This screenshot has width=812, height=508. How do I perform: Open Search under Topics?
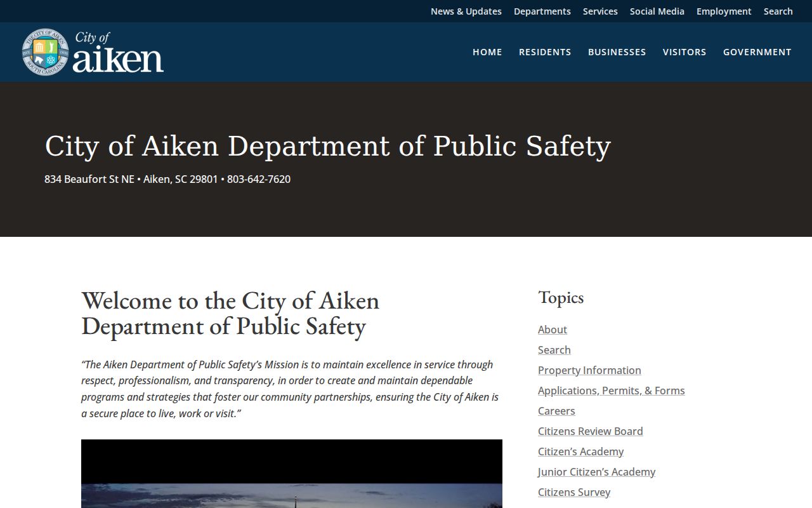click(x=554, y=350)
